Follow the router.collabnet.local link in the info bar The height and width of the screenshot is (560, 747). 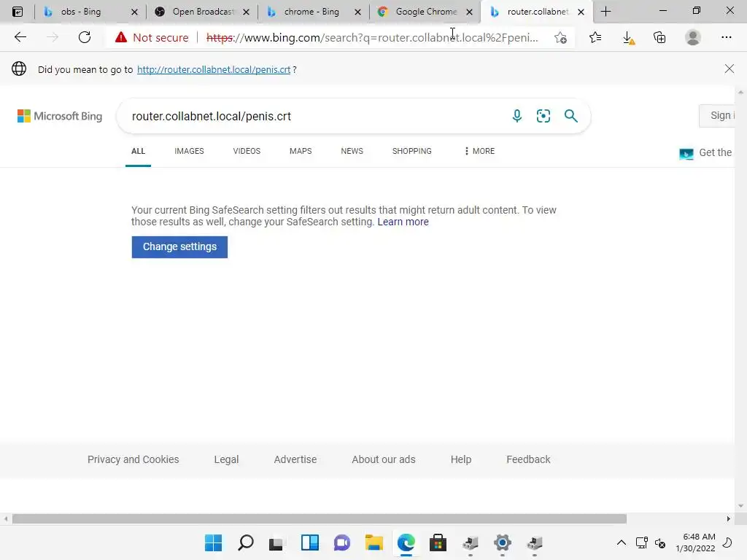click(x=214, y=69)
